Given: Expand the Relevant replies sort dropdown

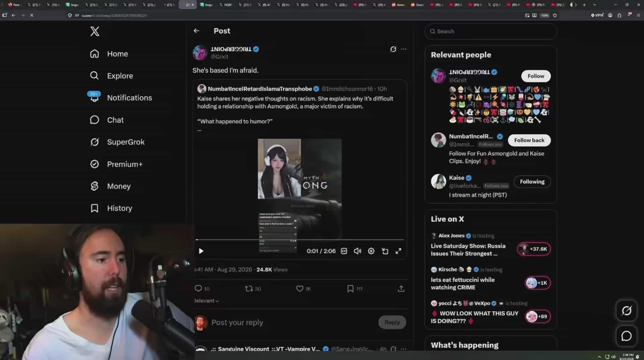Looking at the screenshot, I should coord(207,301).
